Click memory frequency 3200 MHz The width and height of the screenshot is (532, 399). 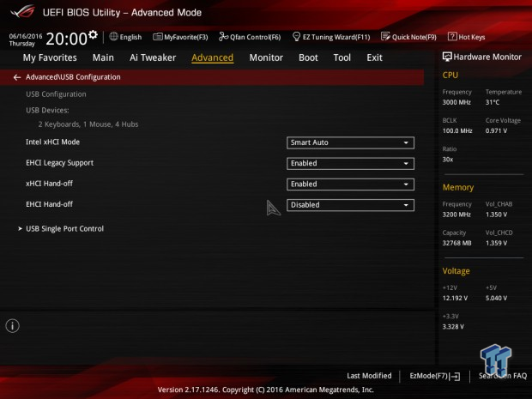point(456,215)
